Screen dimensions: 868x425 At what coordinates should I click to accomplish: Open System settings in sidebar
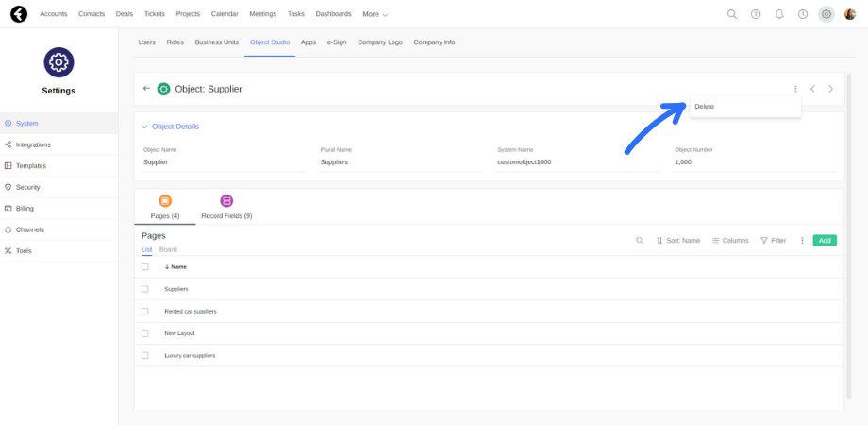pos(58,124)
